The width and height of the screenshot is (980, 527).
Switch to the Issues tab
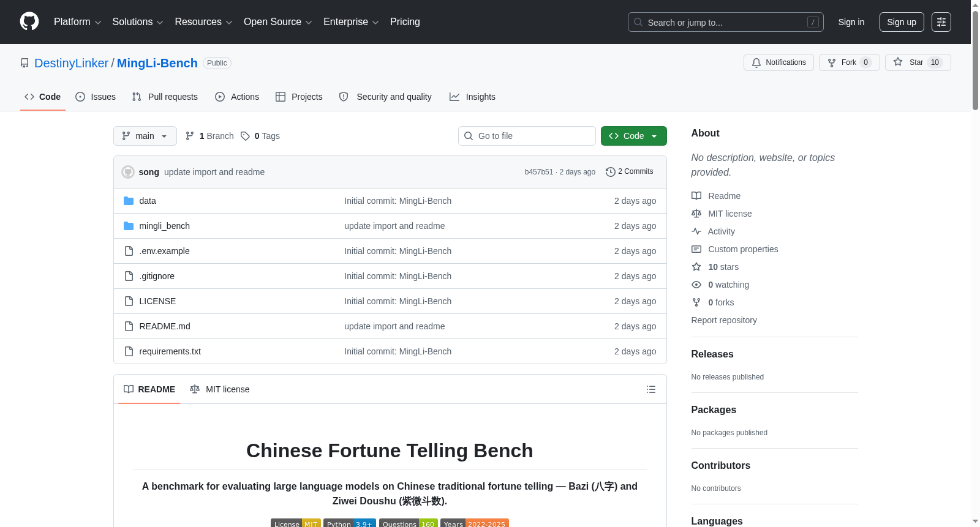tap(96, 97)
